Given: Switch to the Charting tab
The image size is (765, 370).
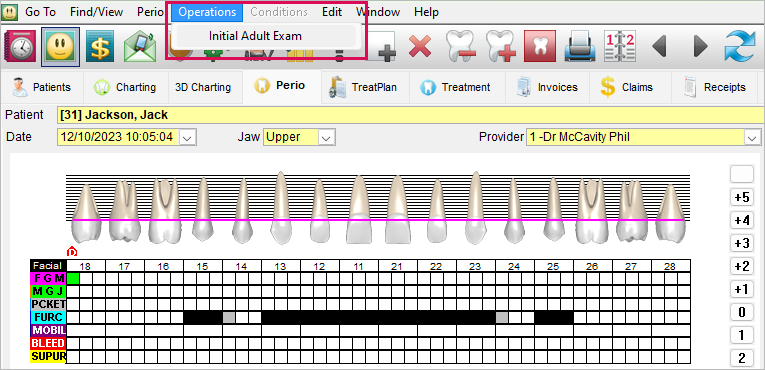Looking at the screenshot, I should pos(126,87).
